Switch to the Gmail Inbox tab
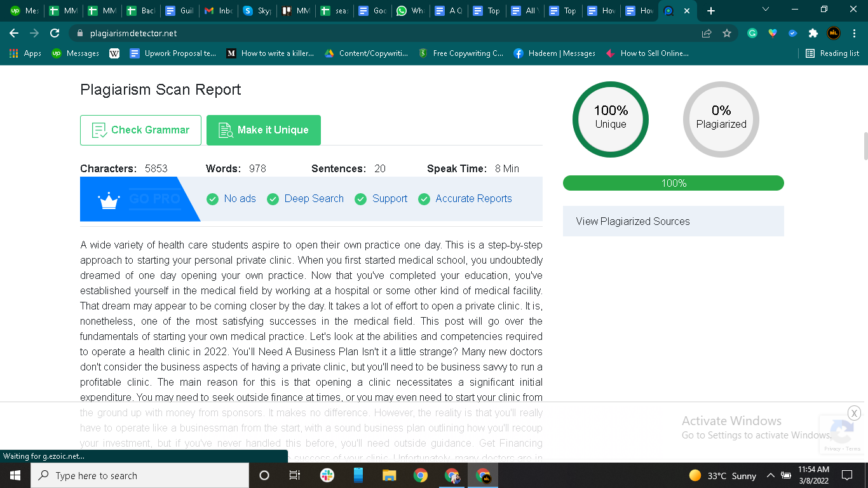 [219, 11]
